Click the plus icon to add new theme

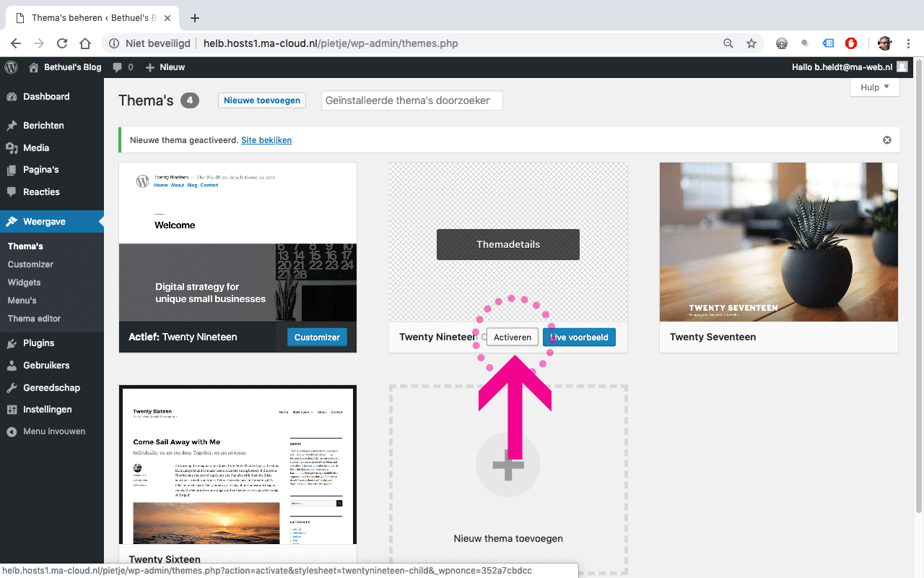pos(508,465)
